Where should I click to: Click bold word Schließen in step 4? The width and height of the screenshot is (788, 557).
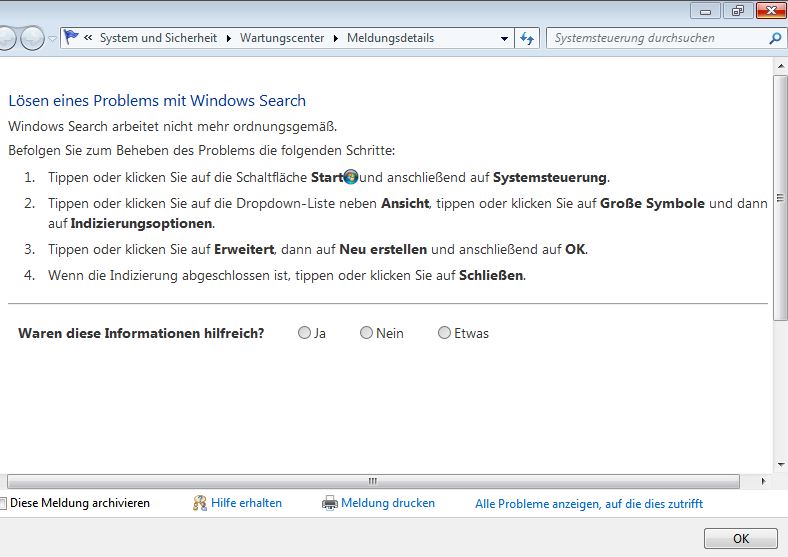point(491,275)
